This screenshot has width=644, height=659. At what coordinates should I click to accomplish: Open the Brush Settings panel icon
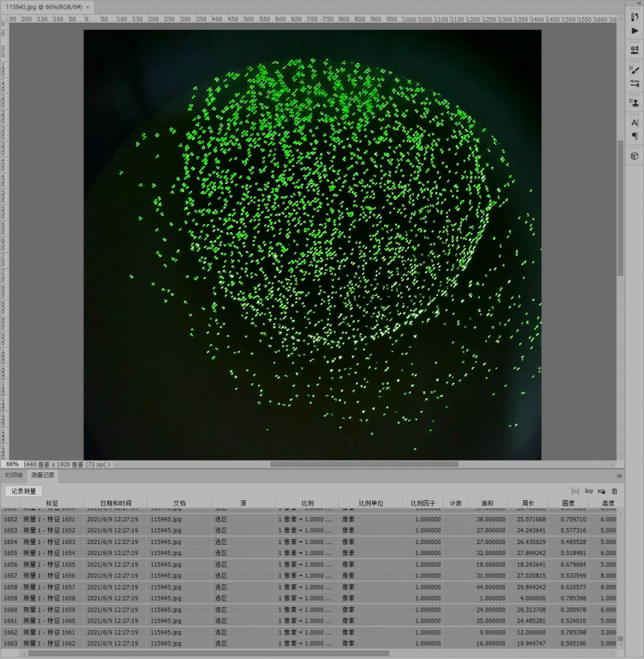tap(634, 83)
